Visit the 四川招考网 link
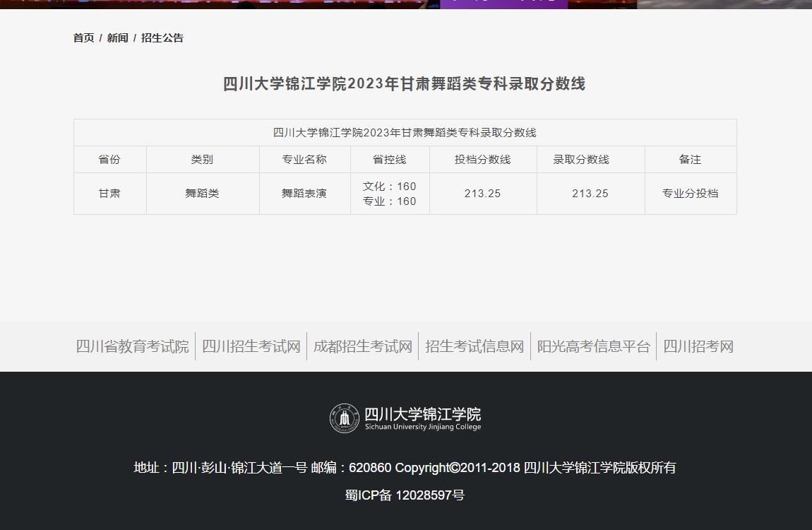This screenshot has height=530, width=812. click(698, 346)
